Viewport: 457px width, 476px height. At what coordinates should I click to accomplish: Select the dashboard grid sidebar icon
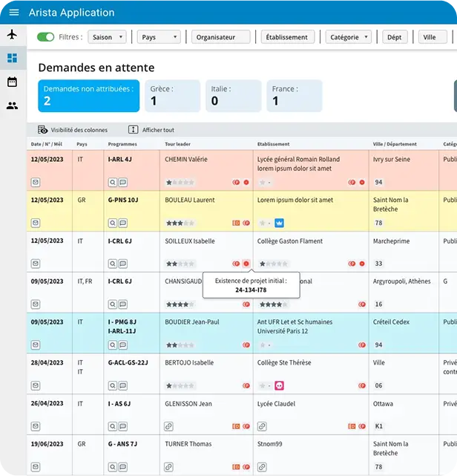click(12, 58)
